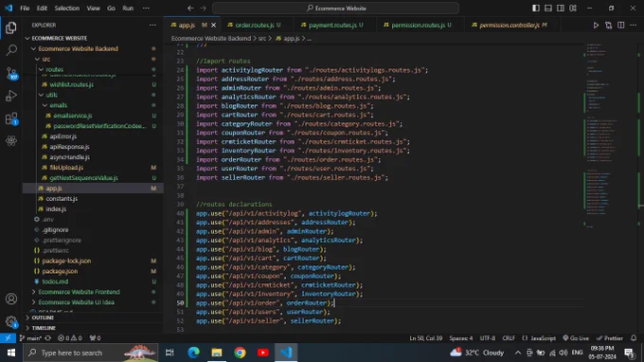Click main branch in status bar
Screen dimensions: 644x362
(30, 338)
